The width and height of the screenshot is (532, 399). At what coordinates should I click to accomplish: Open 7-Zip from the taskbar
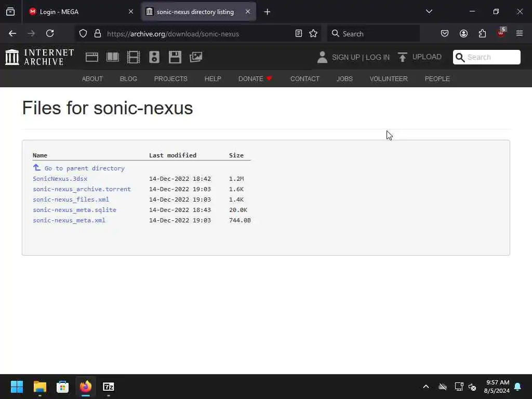tap(108, 387)
